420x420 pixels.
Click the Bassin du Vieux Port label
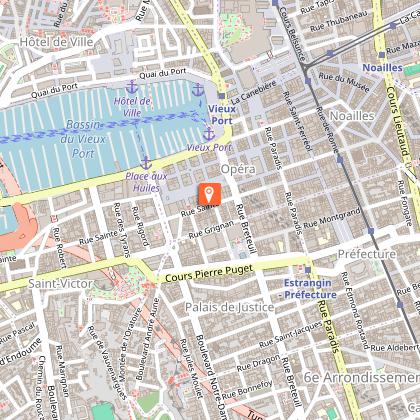click(83, 139)
